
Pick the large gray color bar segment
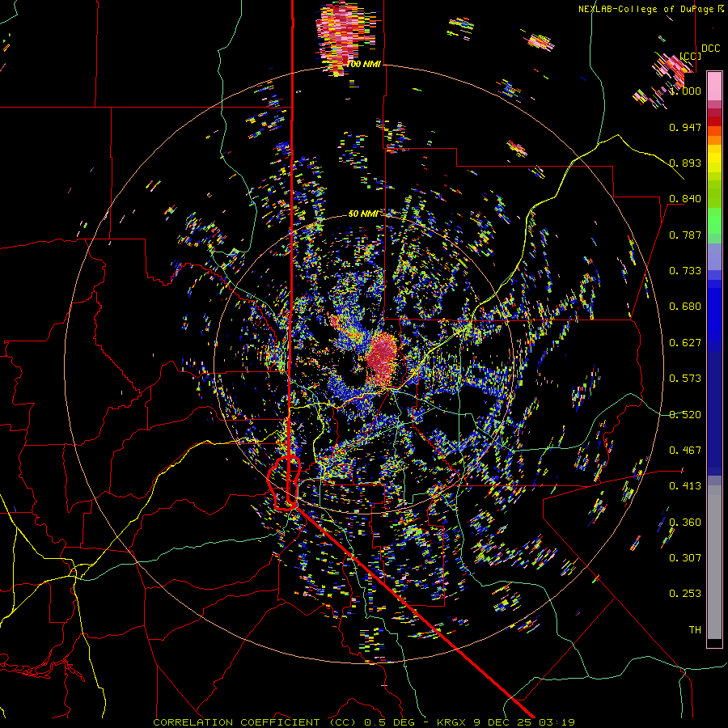[714, 566]
